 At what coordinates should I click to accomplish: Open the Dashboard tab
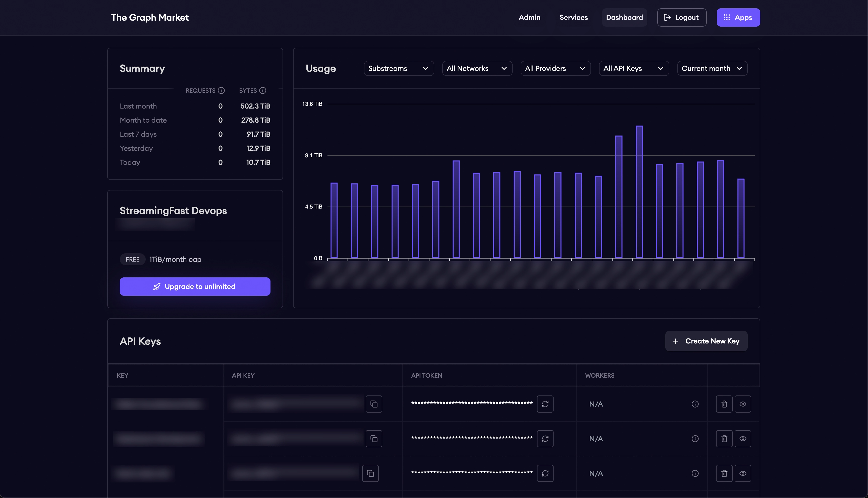624,17
